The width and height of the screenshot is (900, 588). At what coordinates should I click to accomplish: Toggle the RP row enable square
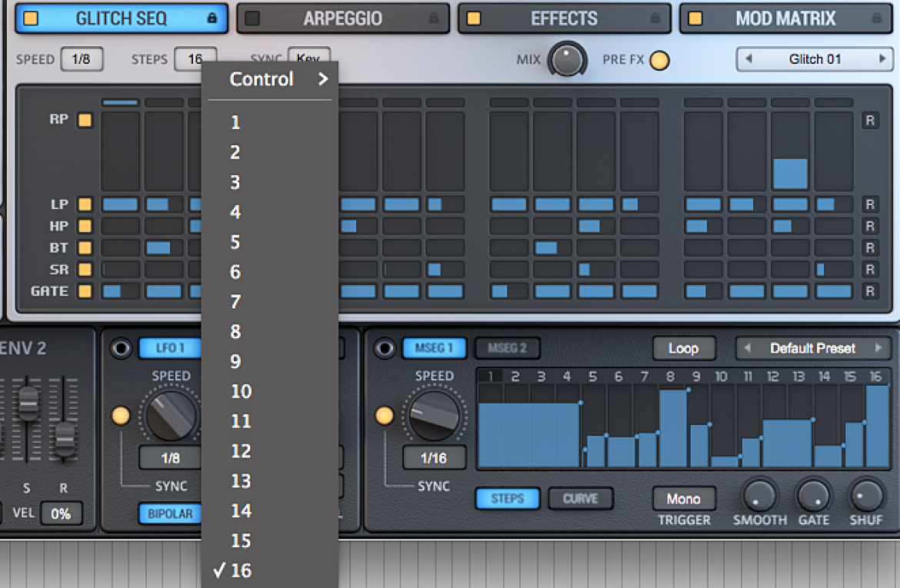point(85,120)
